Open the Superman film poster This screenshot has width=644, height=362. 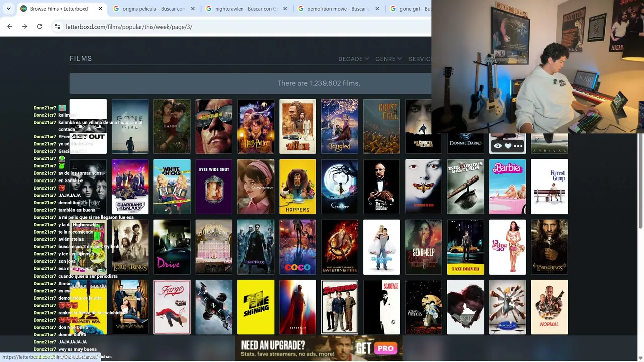298,307
